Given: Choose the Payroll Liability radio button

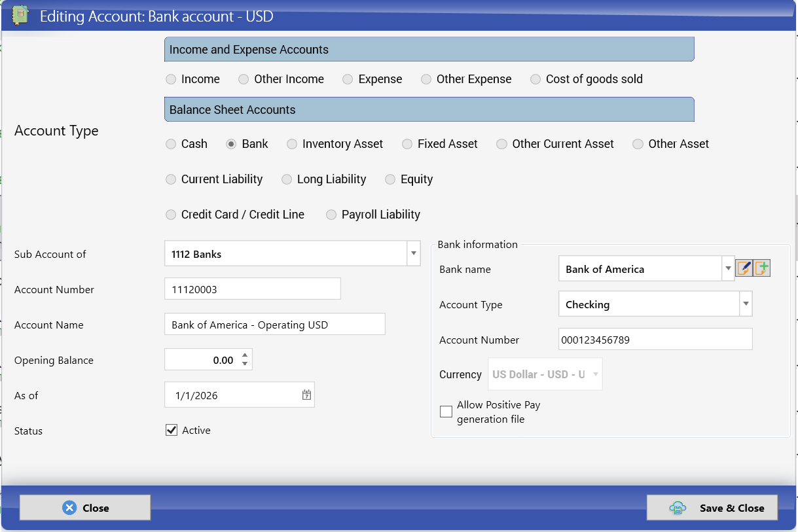Looking at the screenshot, I should coord(331,215).
